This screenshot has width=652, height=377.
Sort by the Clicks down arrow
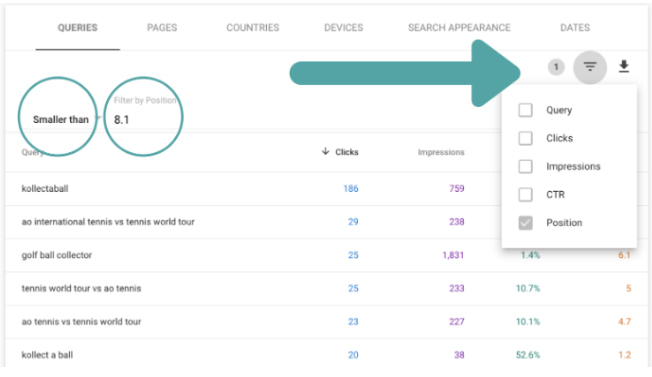[326, 151]
